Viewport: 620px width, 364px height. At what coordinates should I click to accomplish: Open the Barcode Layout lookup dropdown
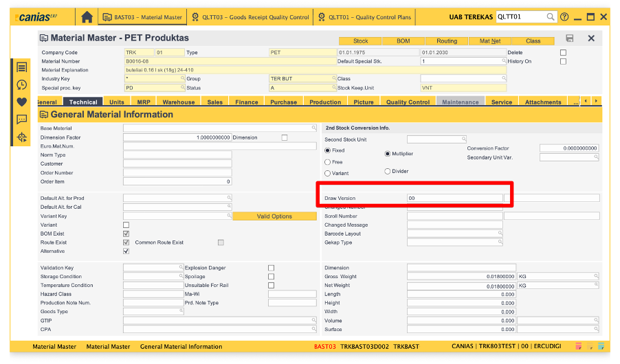(x=499, y=234)
